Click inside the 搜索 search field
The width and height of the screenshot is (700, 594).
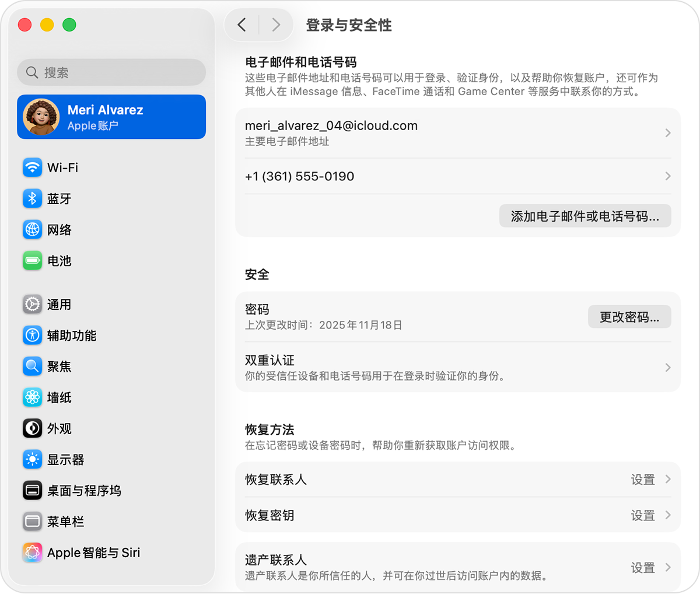[111, 72]
